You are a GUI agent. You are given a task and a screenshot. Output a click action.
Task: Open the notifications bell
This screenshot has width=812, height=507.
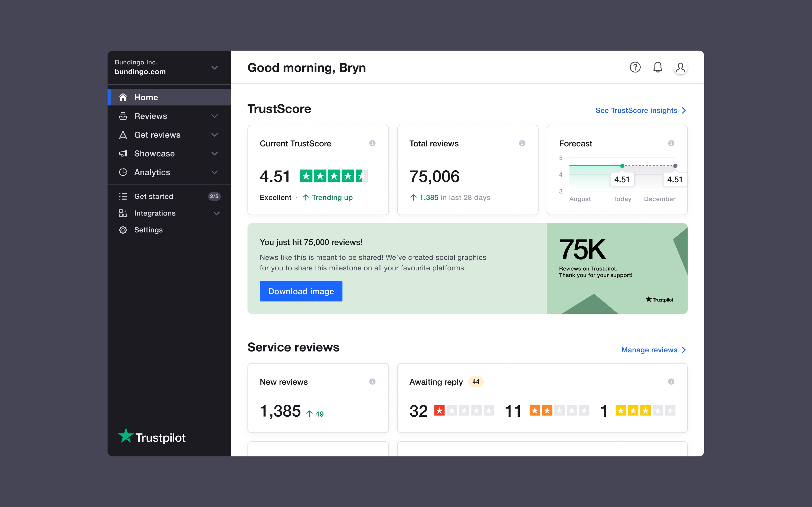(658, 67)
